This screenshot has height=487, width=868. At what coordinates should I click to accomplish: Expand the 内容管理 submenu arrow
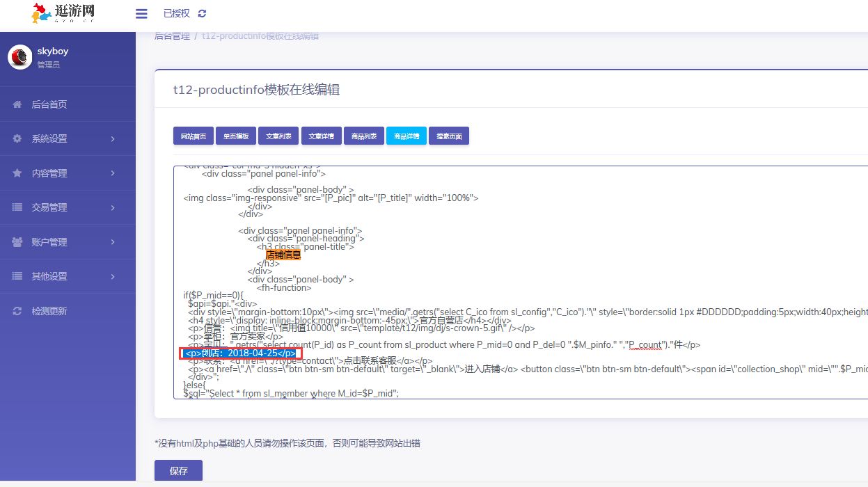113,173
